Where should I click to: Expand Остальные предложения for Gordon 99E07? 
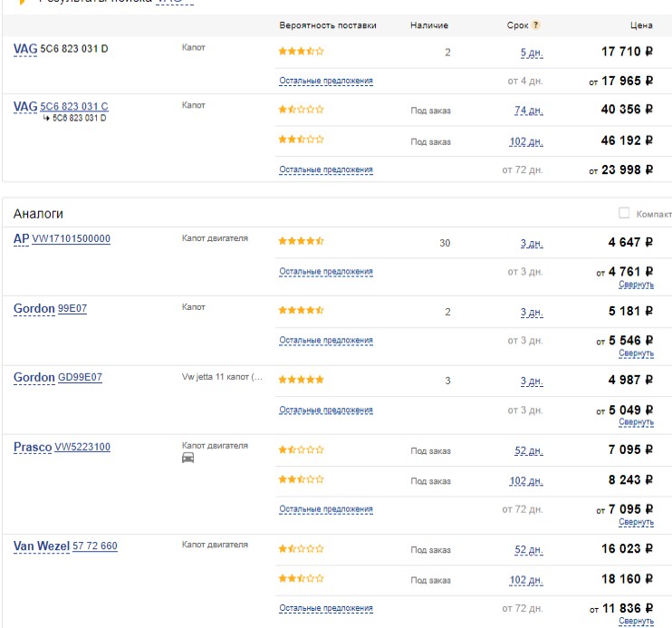[x=326, y=340]
